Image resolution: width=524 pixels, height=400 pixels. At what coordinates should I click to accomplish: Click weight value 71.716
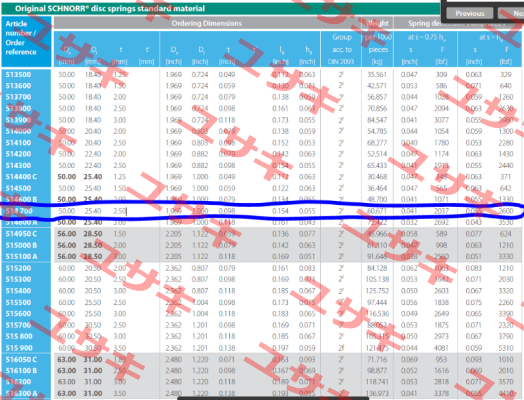coord(377,360)
